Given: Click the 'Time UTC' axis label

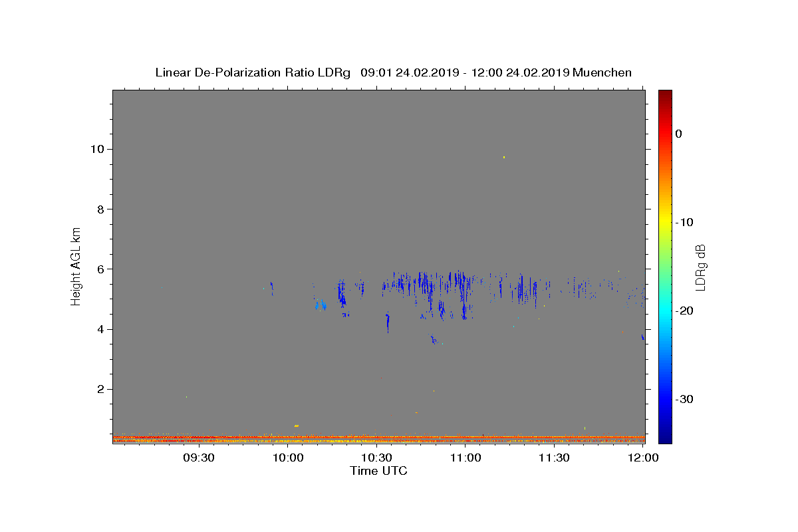Looking at the screenshot, I should [378, 471].
